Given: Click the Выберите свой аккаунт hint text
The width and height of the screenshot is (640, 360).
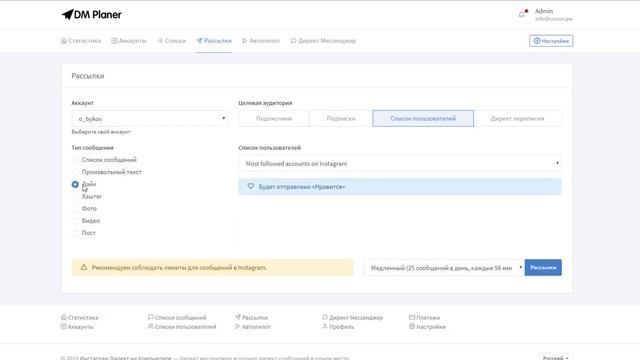Looking at the screenshot, I should click(101, 132).
